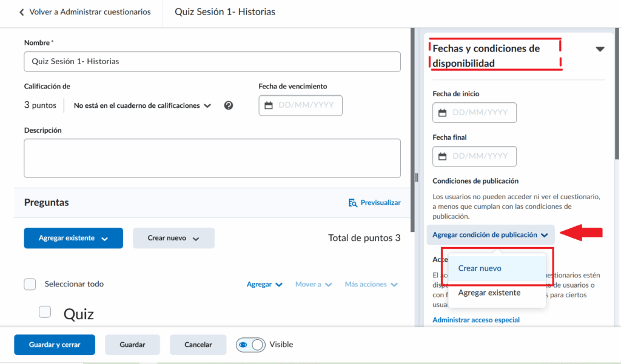621x364 pixels.
Task: Collapse Fechas y condiciones de disponibilidad panel
Action: pyautogui.click(x=600, y=49)
